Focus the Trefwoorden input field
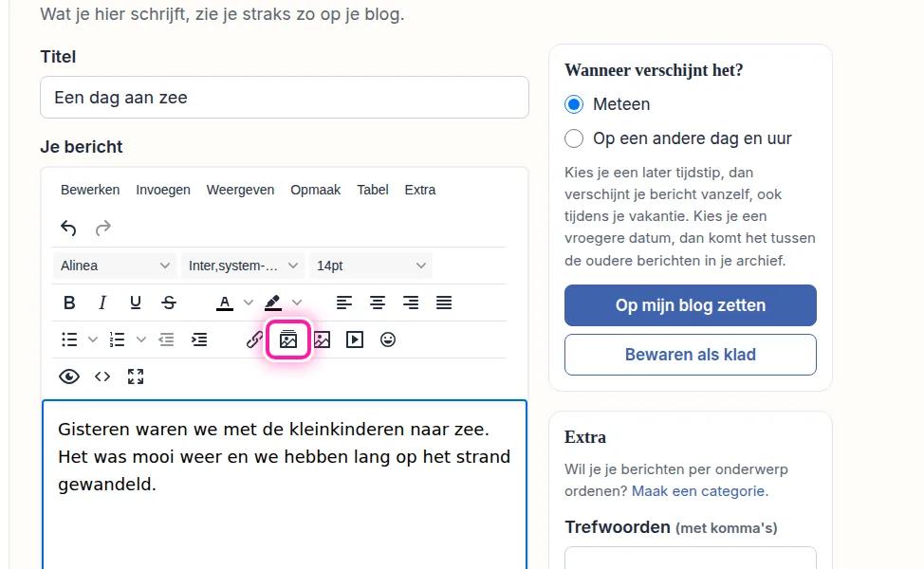Viewport: 924px width, 569px height. point(691,559)
